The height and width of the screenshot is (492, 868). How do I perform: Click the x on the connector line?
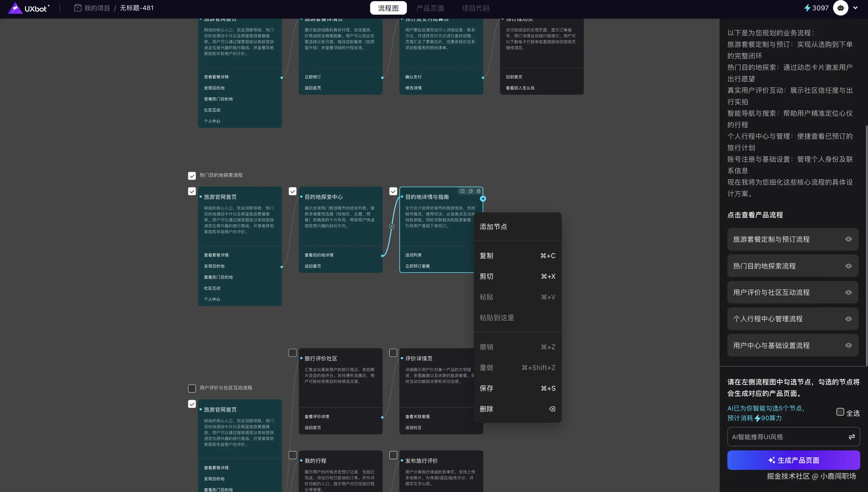coord(392,226)
